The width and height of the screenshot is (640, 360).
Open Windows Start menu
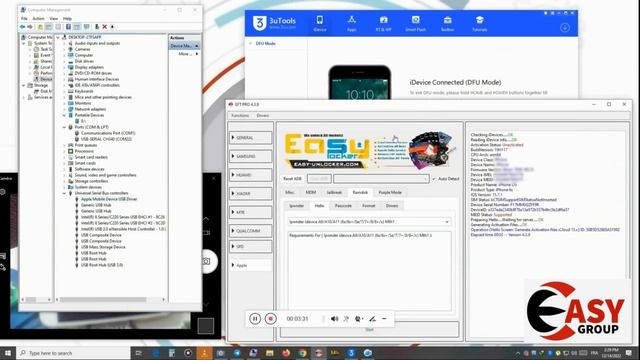pyautogui.click(x=8, y=353)
